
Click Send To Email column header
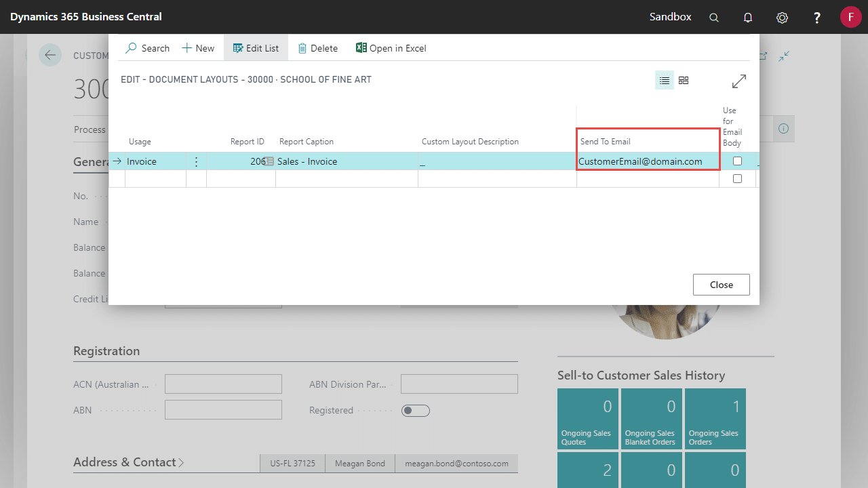click(606, 142)
